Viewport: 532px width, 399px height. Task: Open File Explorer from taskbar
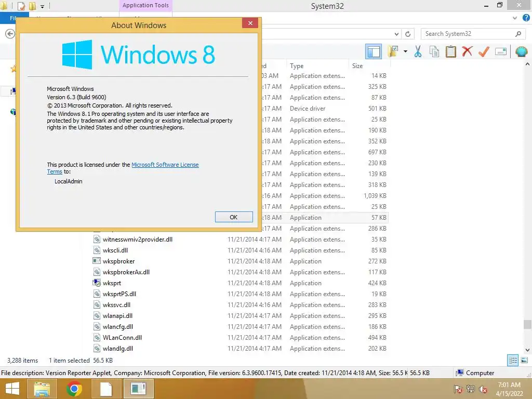click(42, 389)
